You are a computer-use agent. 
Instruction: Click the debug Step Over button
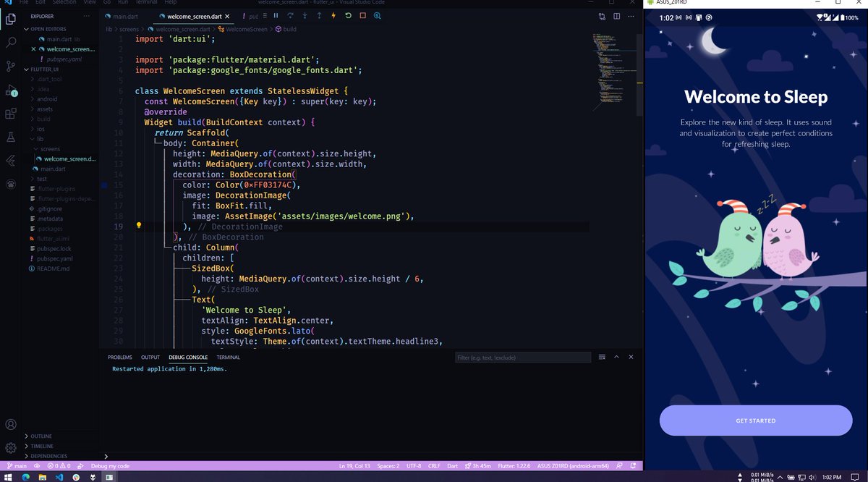(290, 15)
